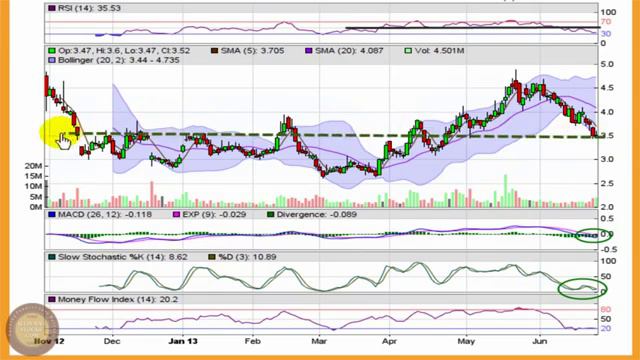Click the 0M volume axis value
Screen dimensions: 640x360
coord(36,207)
